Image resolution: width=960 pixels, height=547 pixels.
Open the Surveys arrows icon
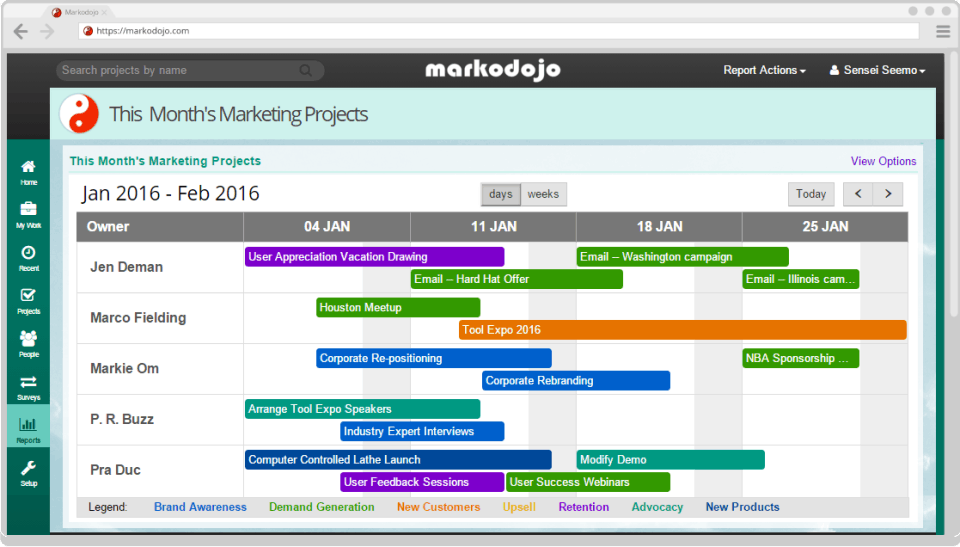[28, 382]
